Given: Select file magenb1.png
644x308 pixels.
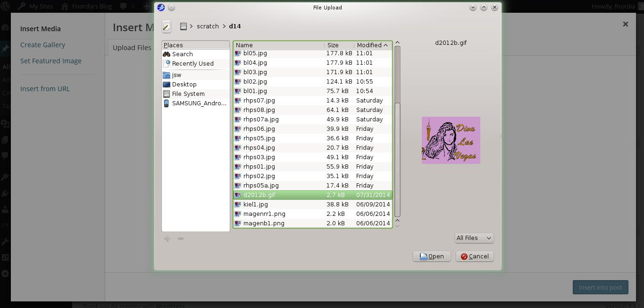Looking at the screenshot, I should [312, 223].
